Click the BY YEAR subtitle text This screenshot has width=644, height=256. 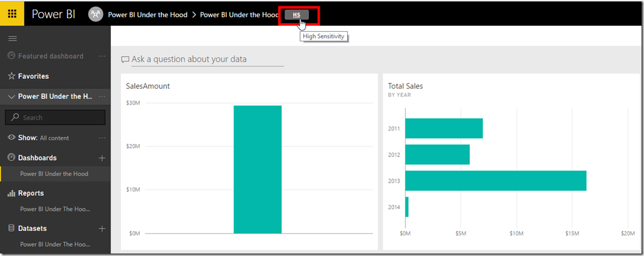point(400,95)
